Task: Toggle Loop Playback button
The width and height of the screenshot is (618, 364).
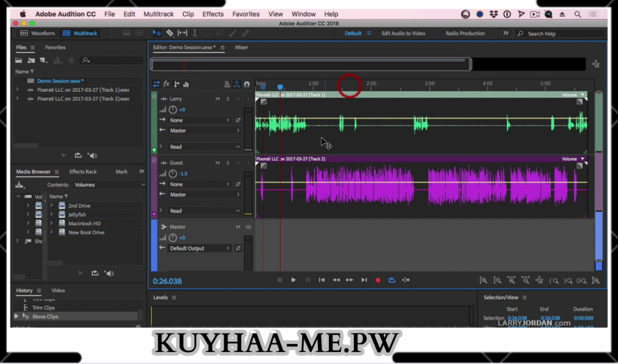Action: tap(392, 280)
